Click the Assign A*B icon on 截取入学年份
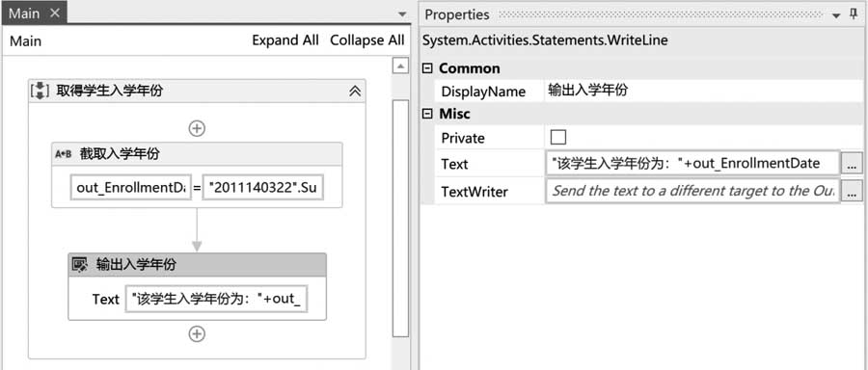The height and width of the screenshot is (370, 868). coord(63,154)
